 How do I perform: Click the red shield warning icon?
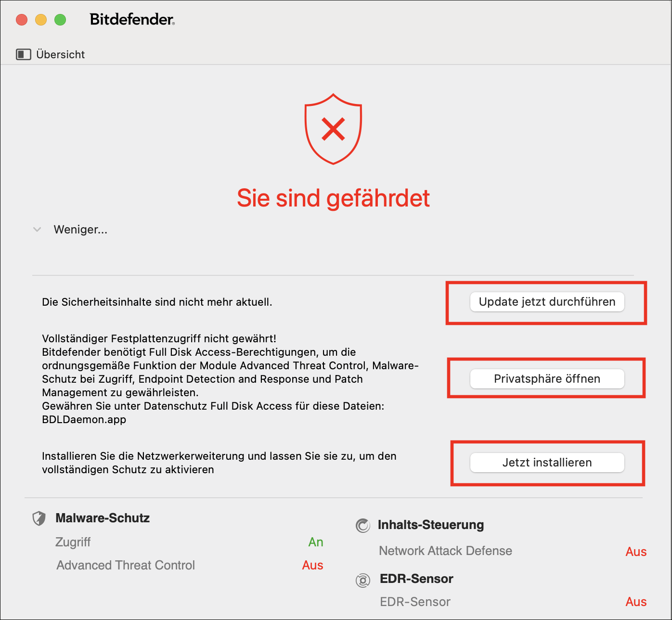(x=333, y=129)
